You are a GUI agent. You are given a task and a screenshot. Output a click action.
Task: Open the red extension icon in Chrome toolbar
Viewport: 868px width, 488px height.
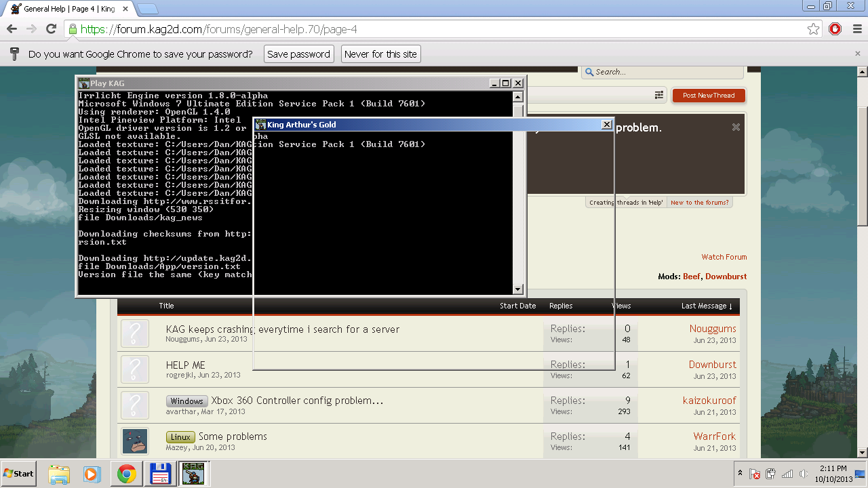pyautogui.click(x=835, y=29)
